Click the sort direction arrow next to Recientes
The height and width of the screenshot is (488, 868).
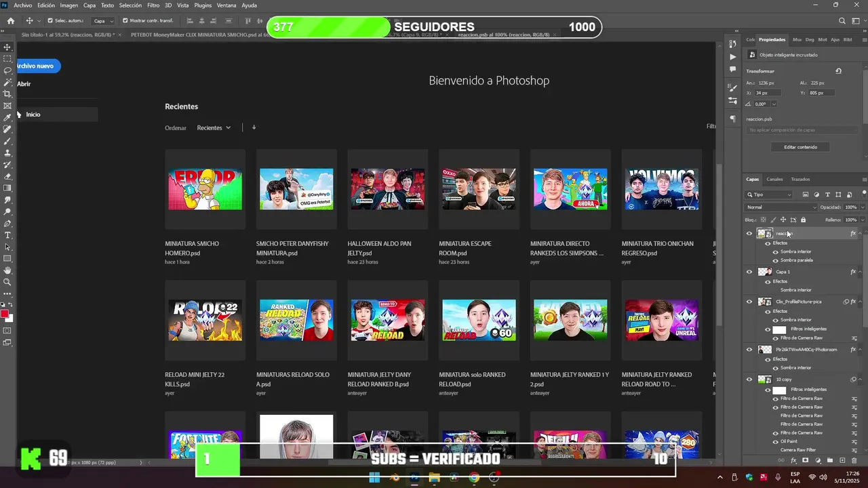(254, 127)
